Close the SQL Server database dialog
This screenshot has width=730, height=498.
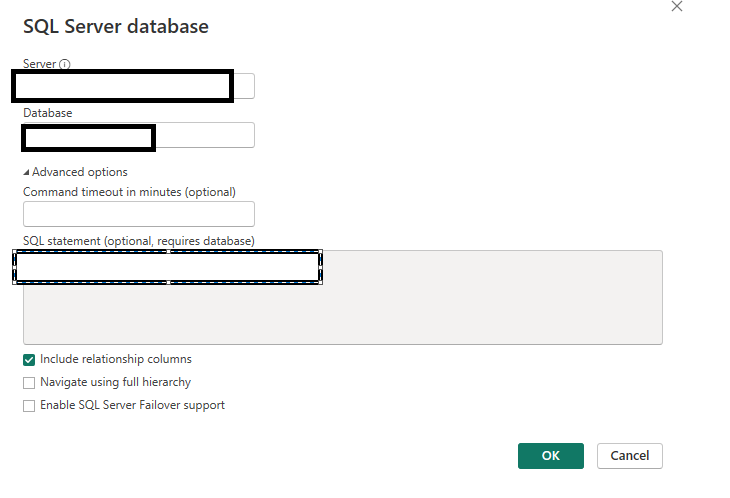coord(676,6)
